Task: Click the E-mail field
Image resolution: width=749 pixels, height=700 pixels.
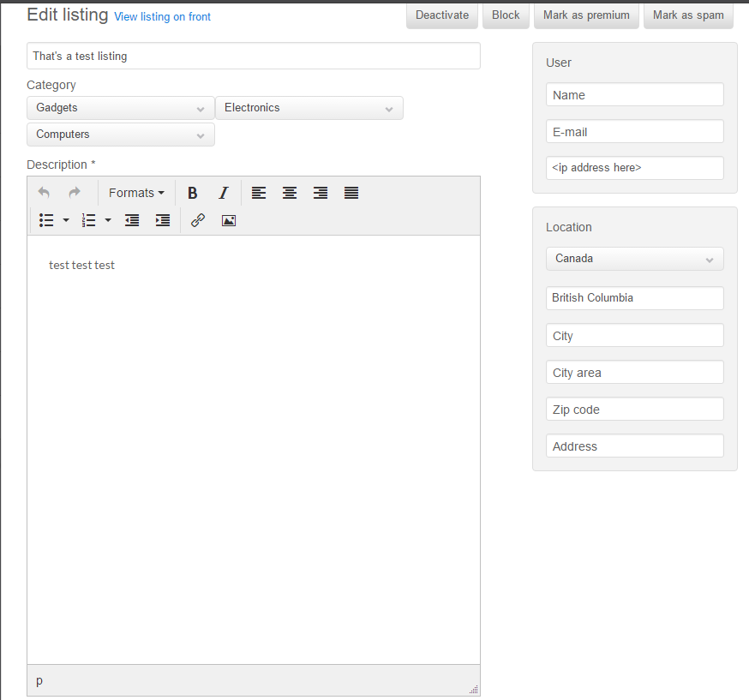Action: click(635, 131)
